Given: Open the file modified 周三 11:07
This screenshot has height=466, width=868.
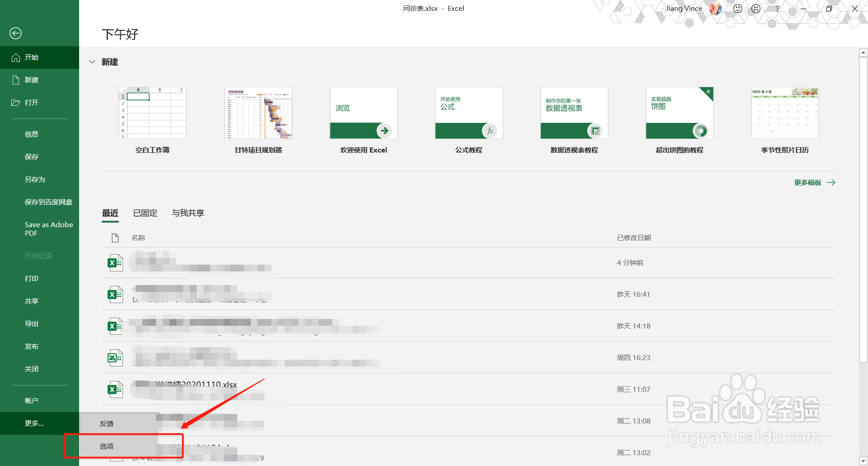Looking at the screenshot, I should pos(468,390).
